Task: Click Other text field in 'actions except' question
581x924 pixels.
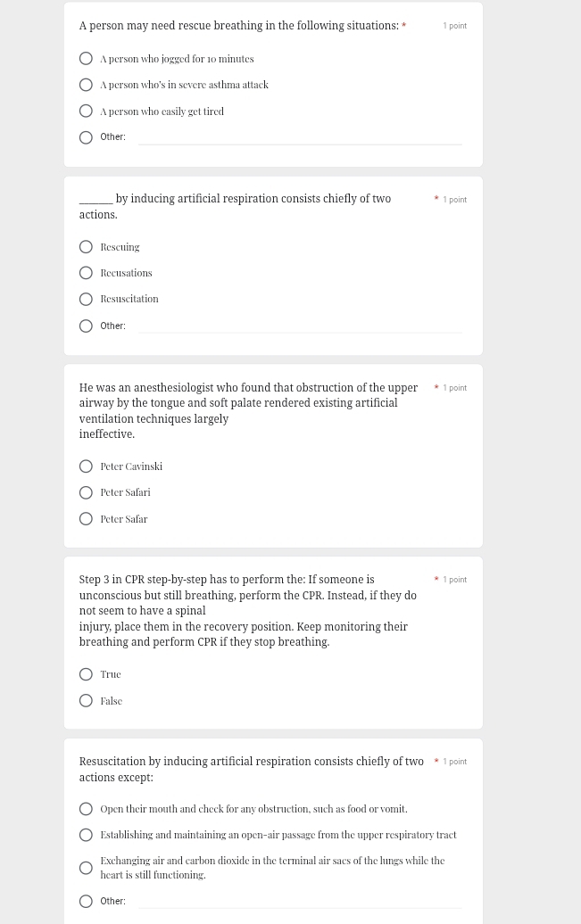Action: click(300, 901)
